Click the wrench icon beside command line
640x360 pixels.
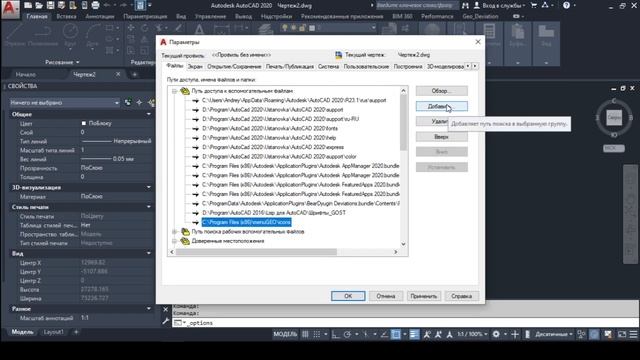(165, 322)
